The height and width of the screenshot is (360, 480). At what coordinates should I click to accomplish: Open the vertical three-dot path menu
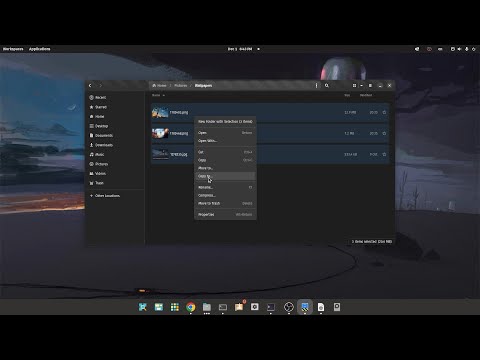pyautogui.click(x=316, y=86)
